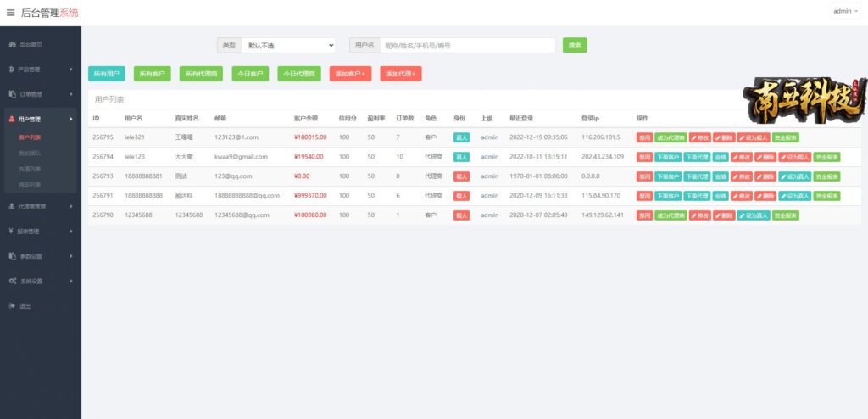Screen dimensions: 868x419
Task: Open 后台首页 dashboard icon in sidebar
Action: (x=12, y=44)
